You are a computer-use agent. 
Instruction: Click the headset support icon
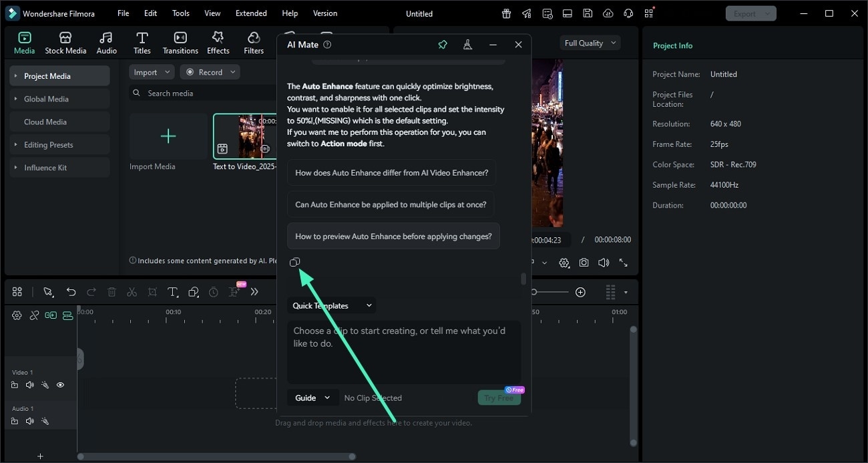pos(628,13)
